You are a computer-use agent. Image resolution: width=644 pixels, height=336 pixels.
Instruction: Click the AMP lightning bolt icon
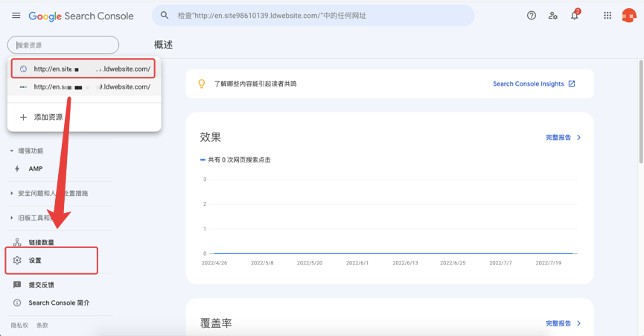(x=17, y=169)
